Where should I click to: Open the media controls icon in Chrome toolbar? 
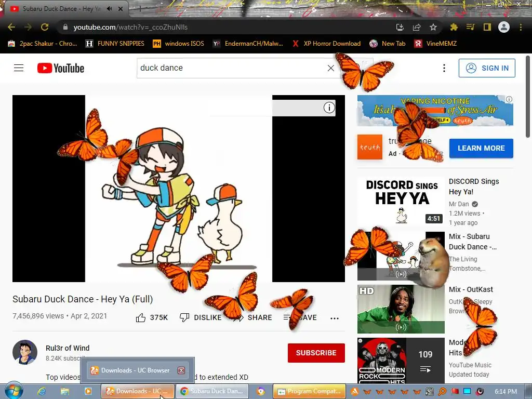coord(470,27)
